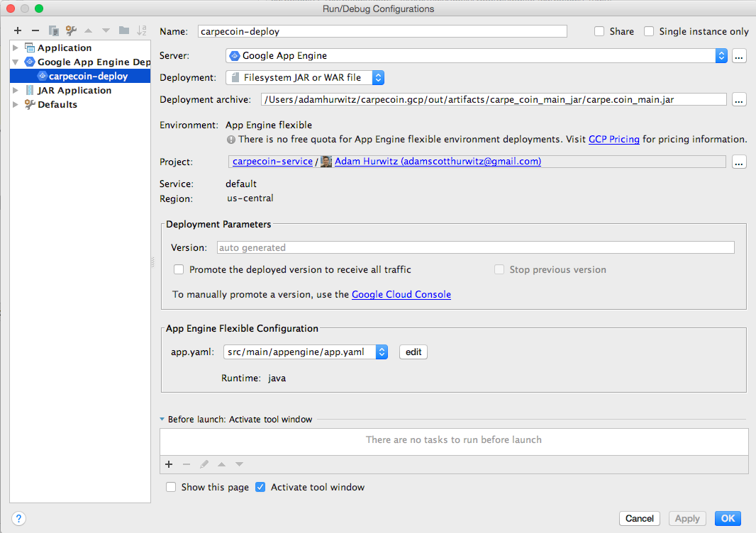Browse deployment archive ellipsis button
Screen dimensions: 756x533
pyautogui.click(x=739, y=100)
